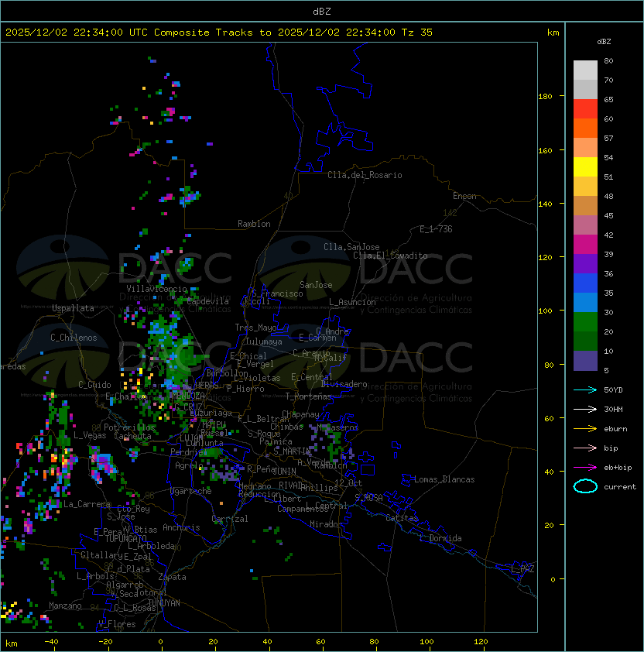The width and height of the screenshot is (644, 652).
Task: Click the 'Potrerillos' map label
Action: point(129,427)
